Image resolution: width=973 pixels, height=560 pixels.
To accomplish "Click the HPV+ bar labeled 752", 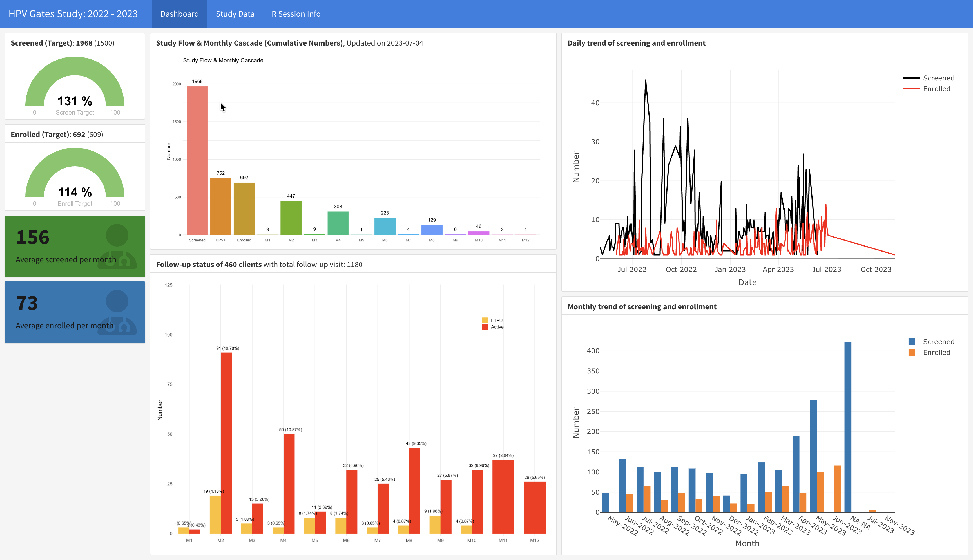I will click(x=220, y=206).
